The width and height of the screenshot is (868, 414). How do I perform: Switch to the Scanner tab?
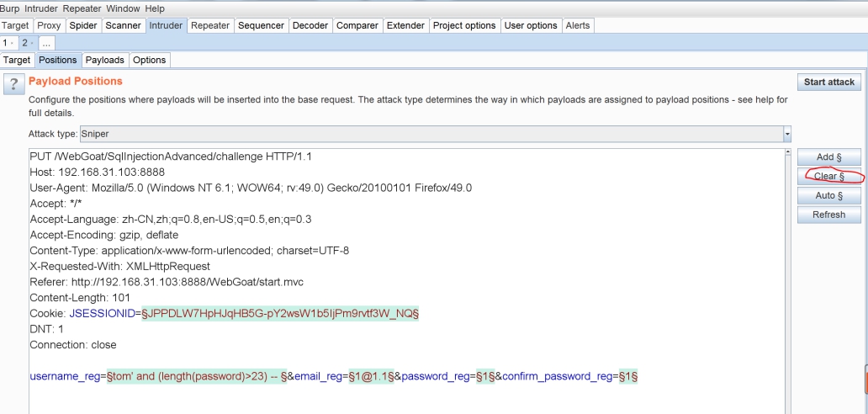(124, 25)
